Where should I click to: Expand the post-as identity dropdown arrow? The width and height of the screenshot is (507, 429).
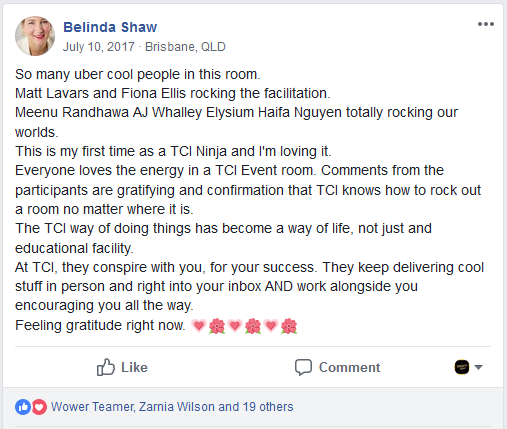click(478, 367)
